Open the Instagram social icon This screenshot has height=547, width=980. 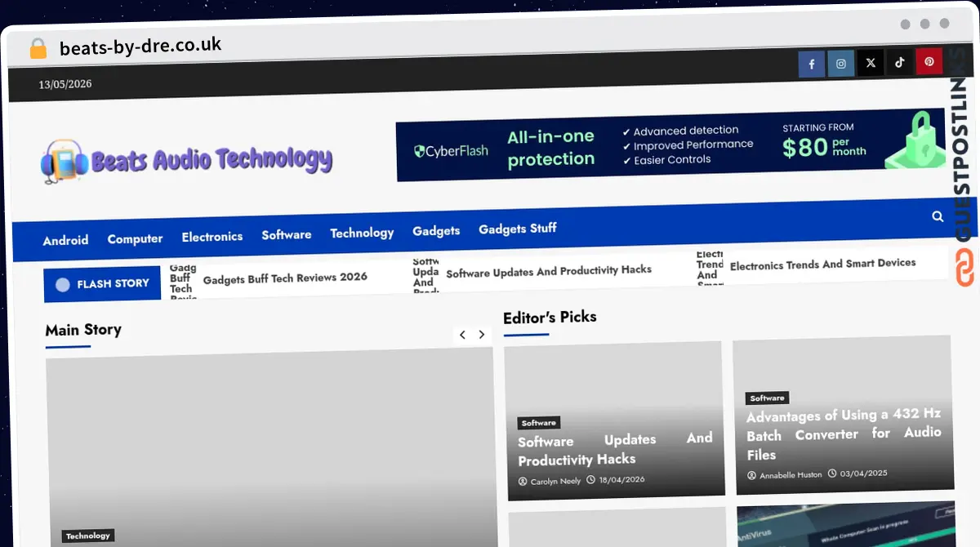click(x=840, y=64)
